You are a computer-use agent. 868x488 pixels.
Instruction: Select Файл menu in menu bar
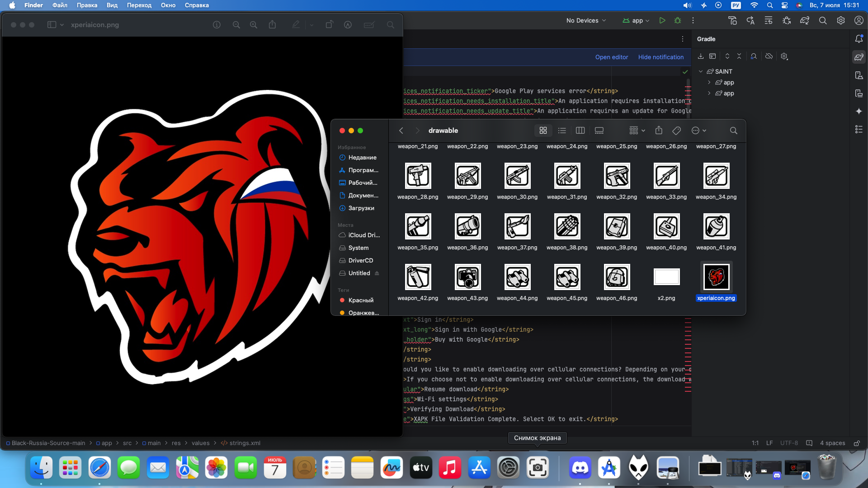click(60, 5)
